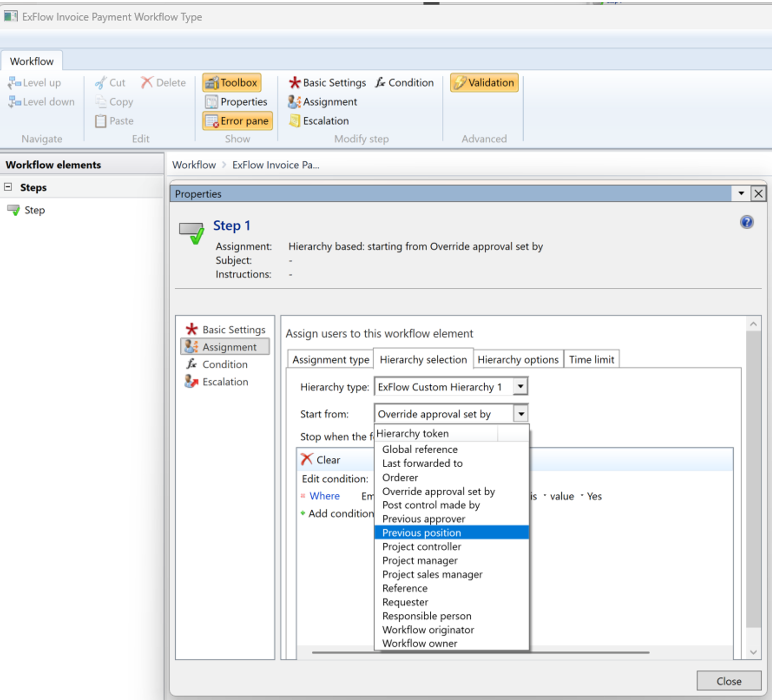Image resolution: width=772 pixels, height=700 pixels.
Task: Click the Delete red X button
Action: 164,83
